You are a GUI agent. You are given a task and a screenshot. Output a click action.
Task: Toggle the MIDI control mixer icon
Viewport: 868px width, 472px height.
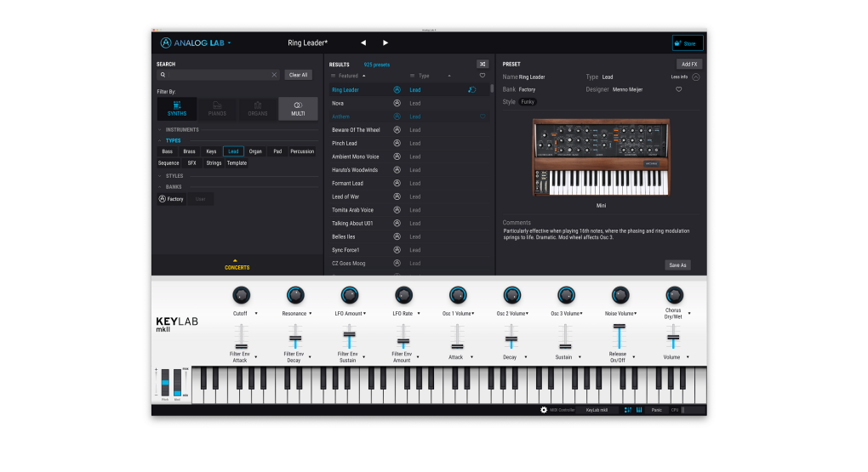coord(628,410)
